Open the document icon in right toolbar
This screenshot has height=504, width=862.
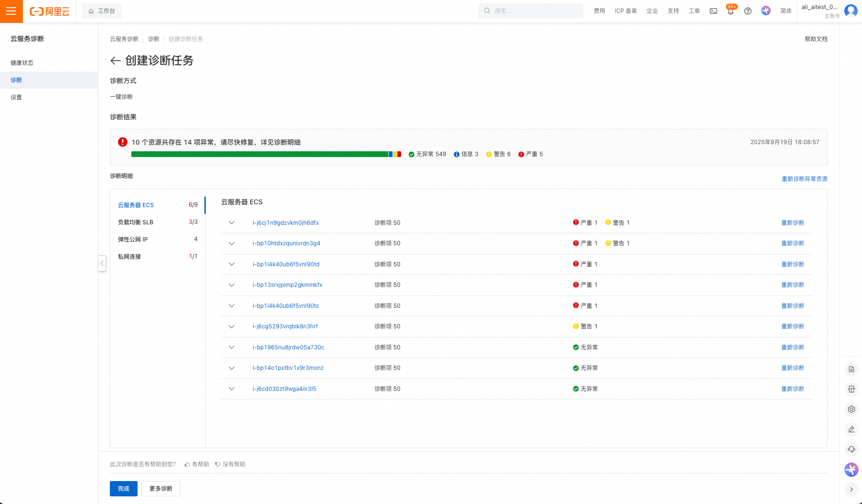click(851, 369)
